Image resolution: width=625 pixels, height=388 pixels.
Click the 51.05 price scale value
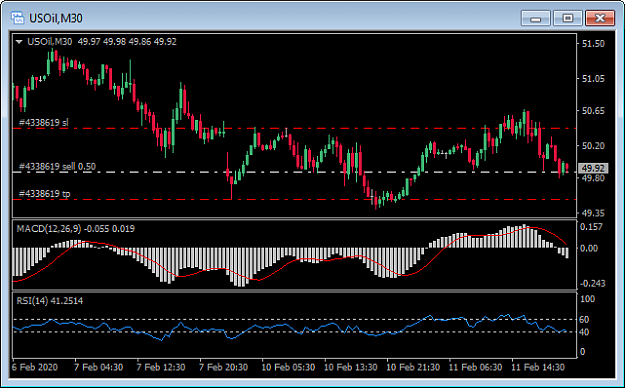tap(593, 79)
